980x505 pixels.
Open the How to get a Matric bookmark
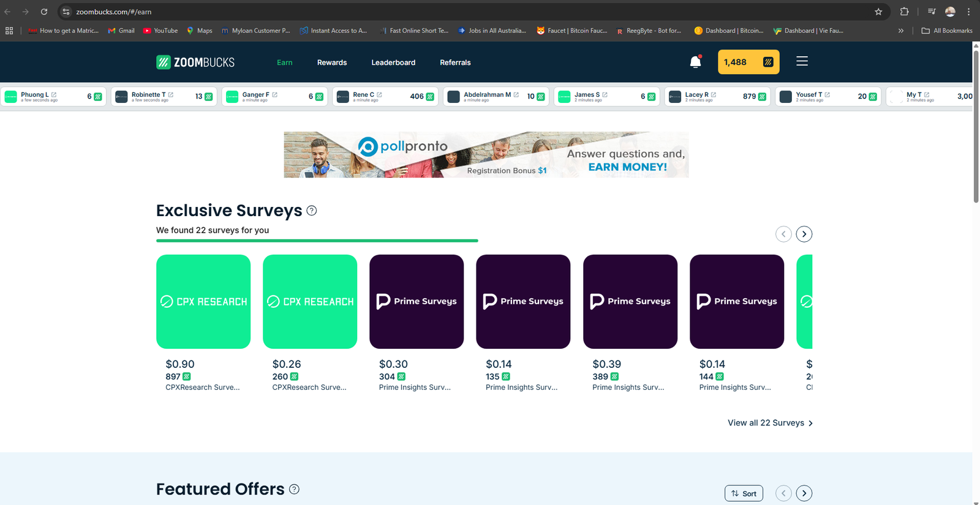coord(64,31)
